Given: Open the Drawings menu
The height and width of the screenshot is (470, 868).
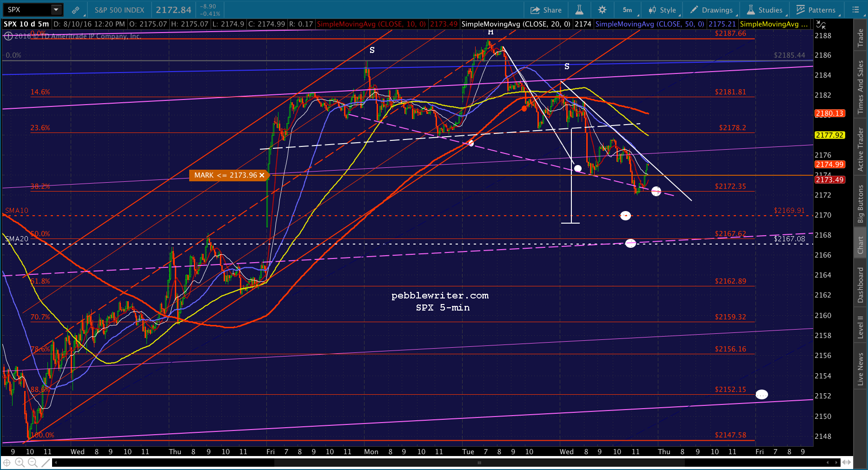Looking at the screenshot, I should click(x=712, y=10).
